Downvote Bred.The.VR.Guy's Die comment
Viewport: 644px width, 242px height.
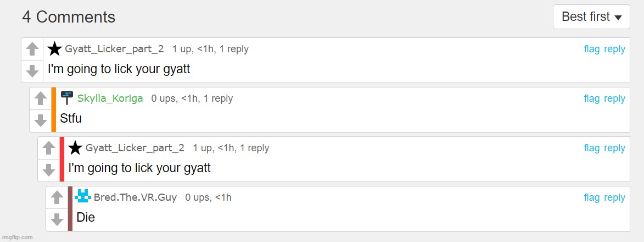(x=57, y=219)
